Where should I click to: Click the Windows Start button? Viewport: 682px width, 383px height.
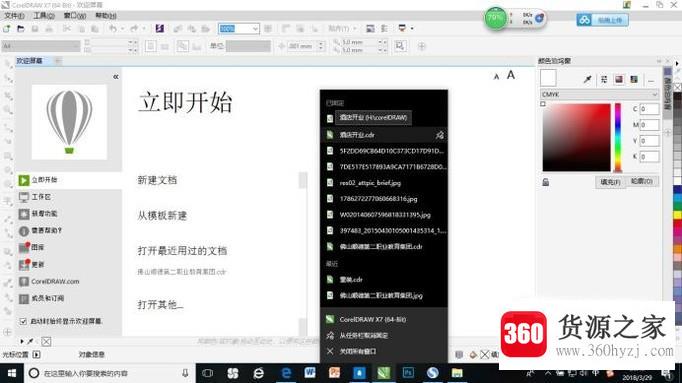point(11,373)
